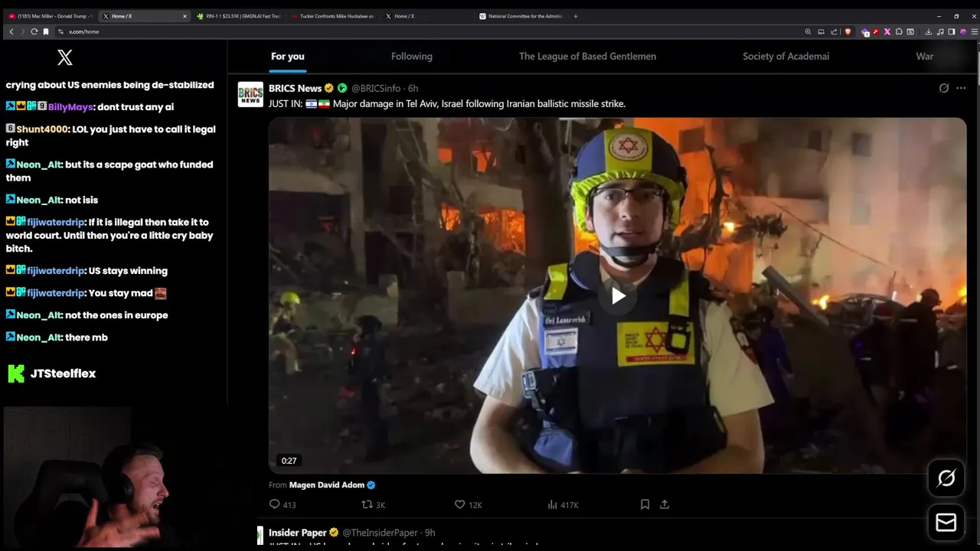Select The League of Based Gentlemen tab

[x=587, y=56]
